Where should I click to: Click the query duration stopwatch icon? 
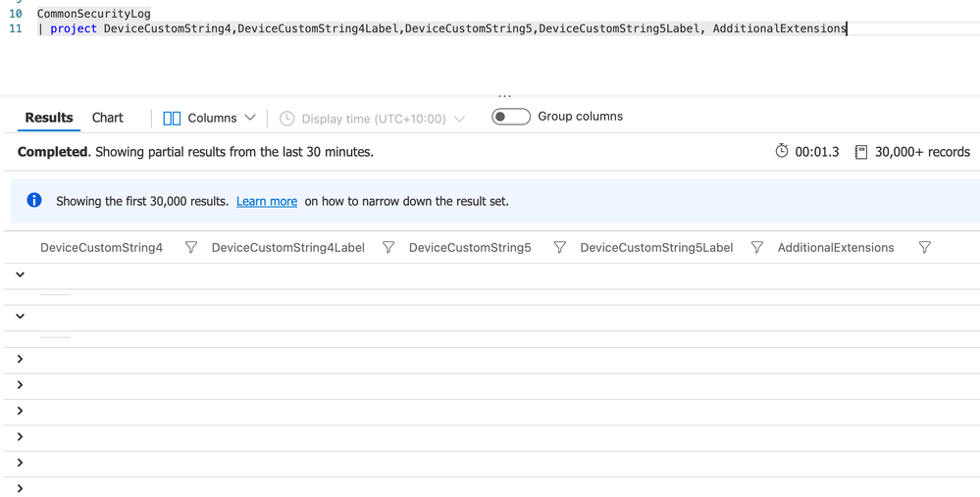782,151
